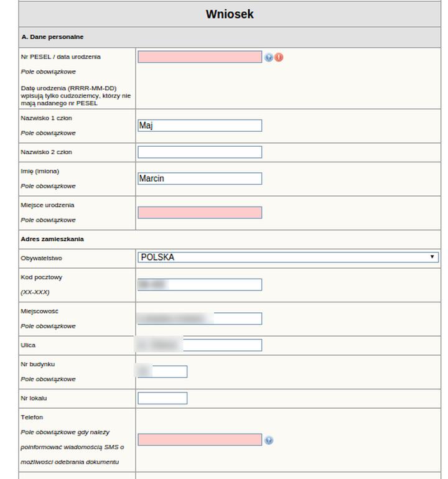Screen dimensions: 448x479
Task: Click the Obywatelstwo field label
Action: 42,258
